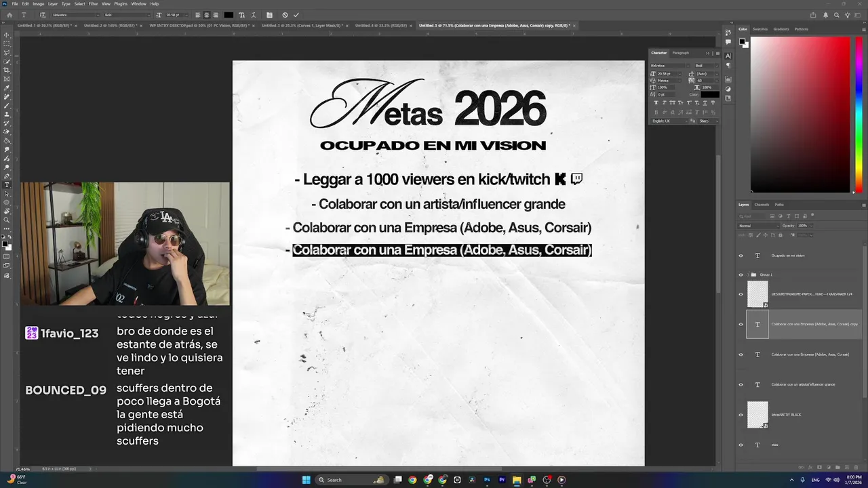Select the Crop tool in the toolbox

(7, 70)
